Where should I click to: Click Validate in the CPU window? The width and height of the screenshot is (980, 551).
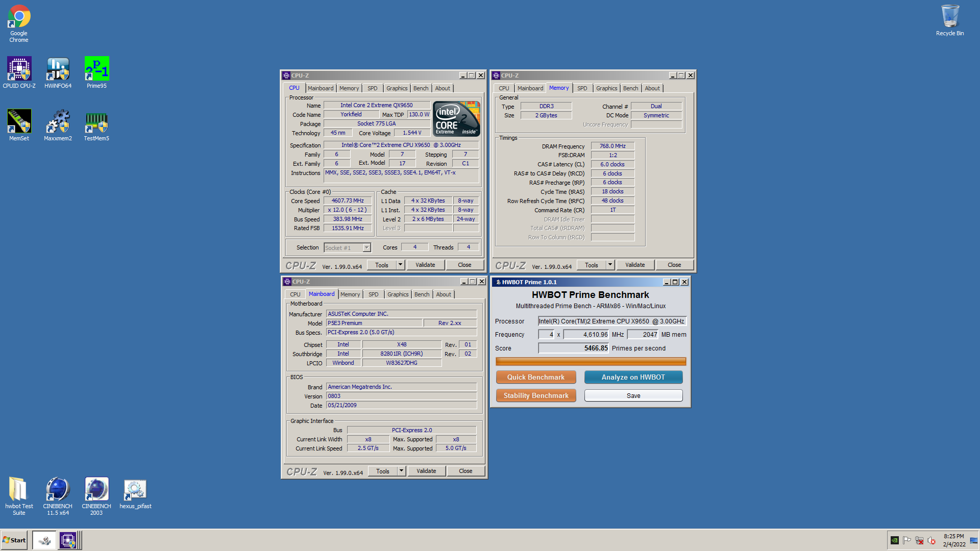(x=425, y=265)
